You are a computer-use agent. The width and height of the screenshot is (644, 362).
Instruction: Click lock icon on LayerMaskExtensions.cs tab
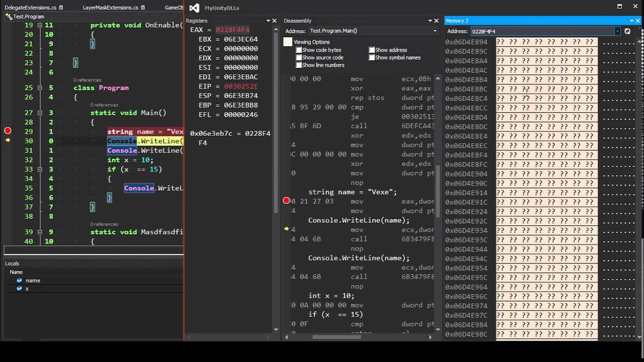(143, 8)
